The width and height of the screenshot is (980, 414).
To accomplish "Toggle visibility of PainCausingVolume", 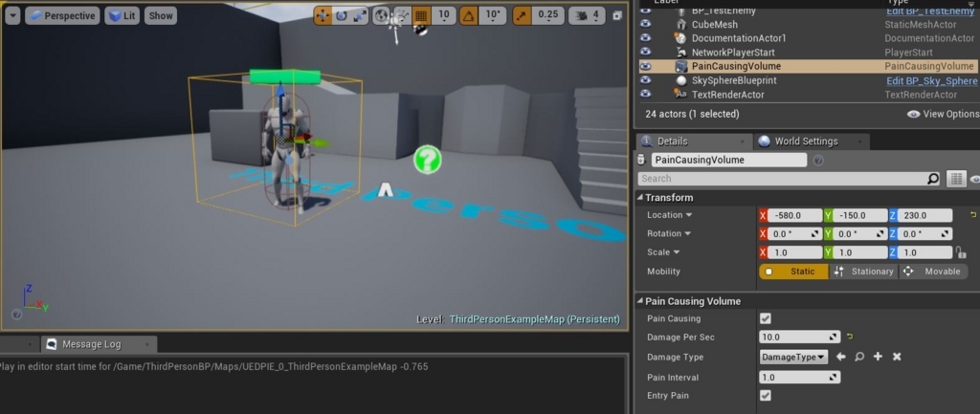I will pos(646,66).
